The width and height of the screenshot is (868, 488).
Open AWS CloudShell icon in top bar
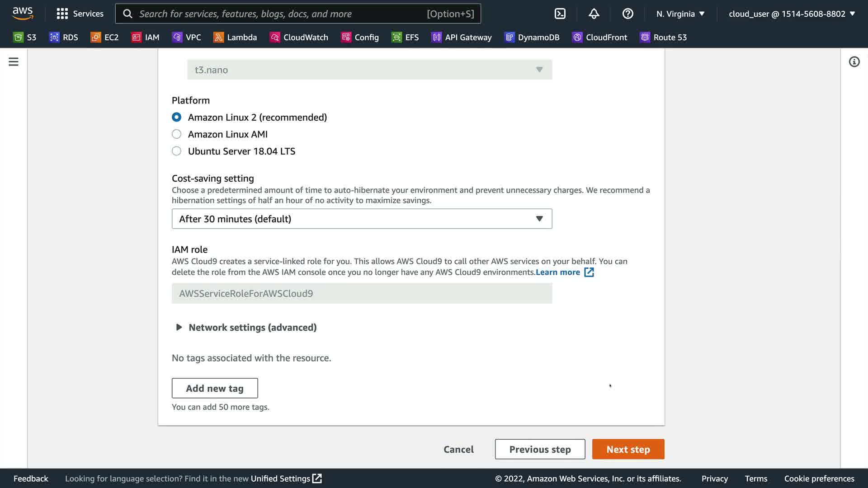coord(560,14)
